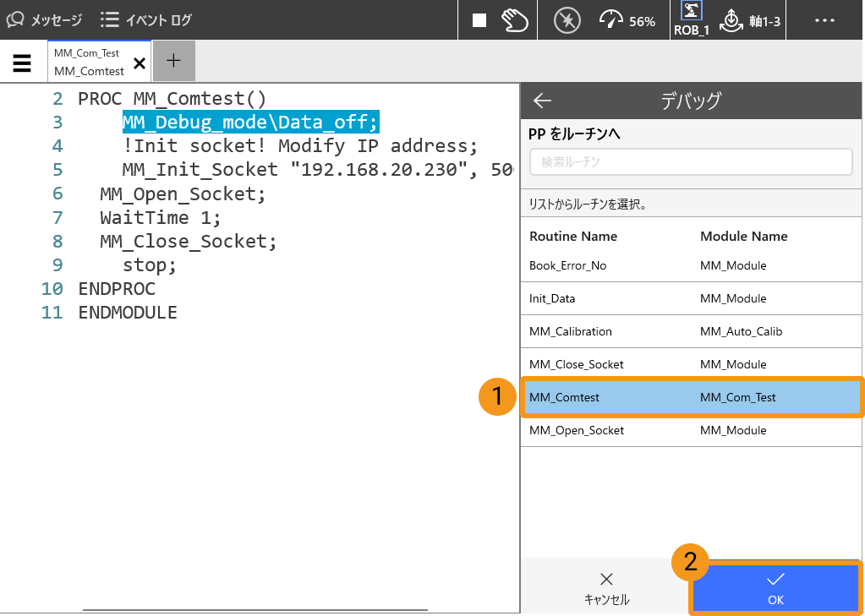Add a new tab with plus button
The image size is (865, 616).
point(173,61)
